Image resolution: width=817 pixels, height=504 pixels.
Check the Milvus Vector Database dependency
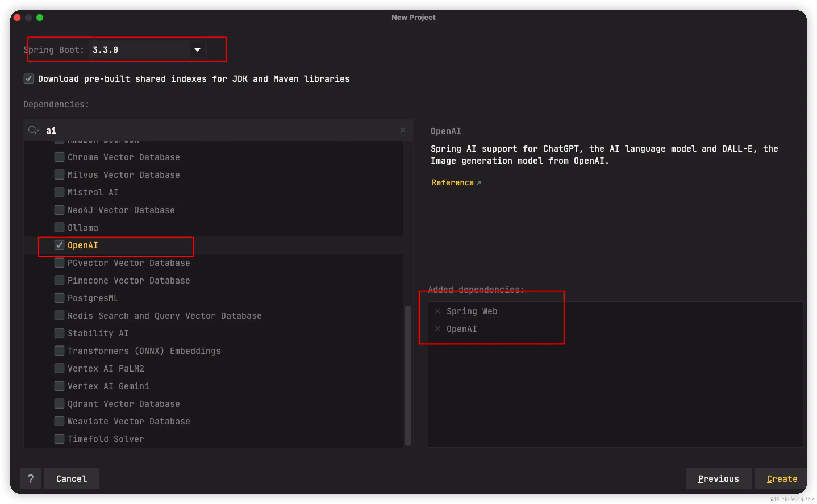(59, 175)
